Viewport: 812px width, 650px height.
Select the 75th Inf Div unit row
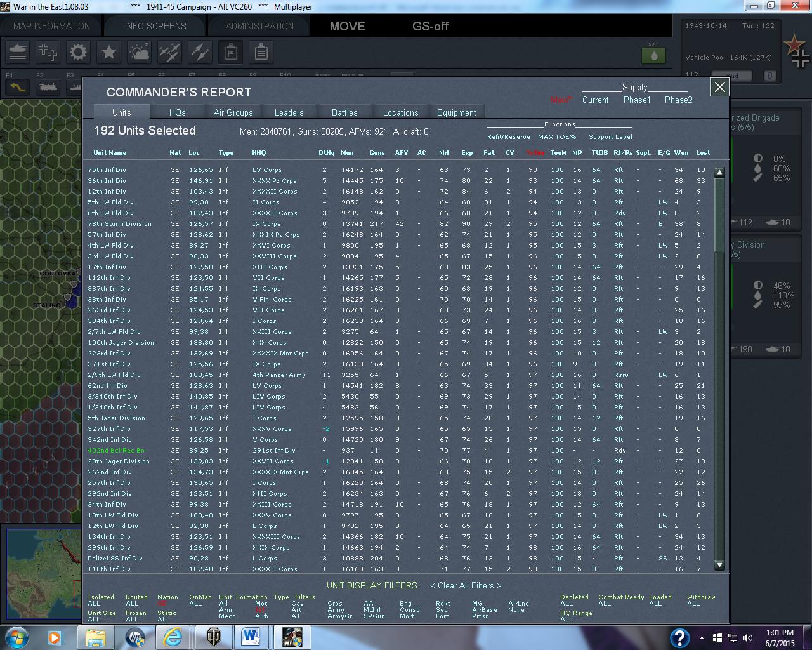click(x=398, y=169)
